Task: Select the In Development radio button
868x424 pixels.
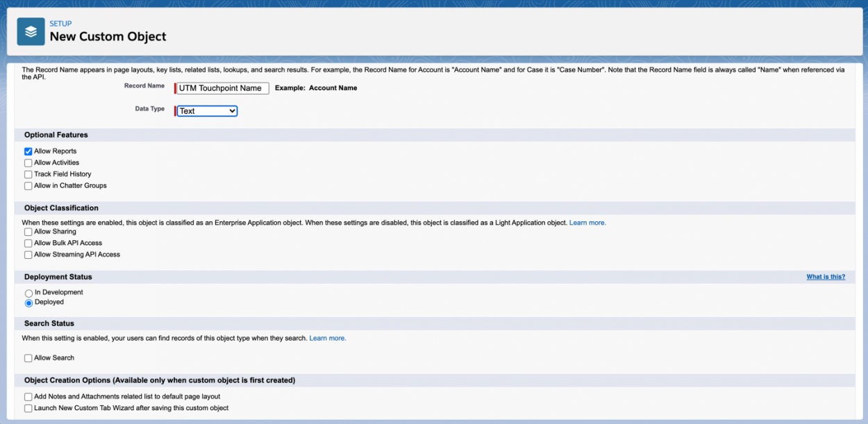Action: 29,294
